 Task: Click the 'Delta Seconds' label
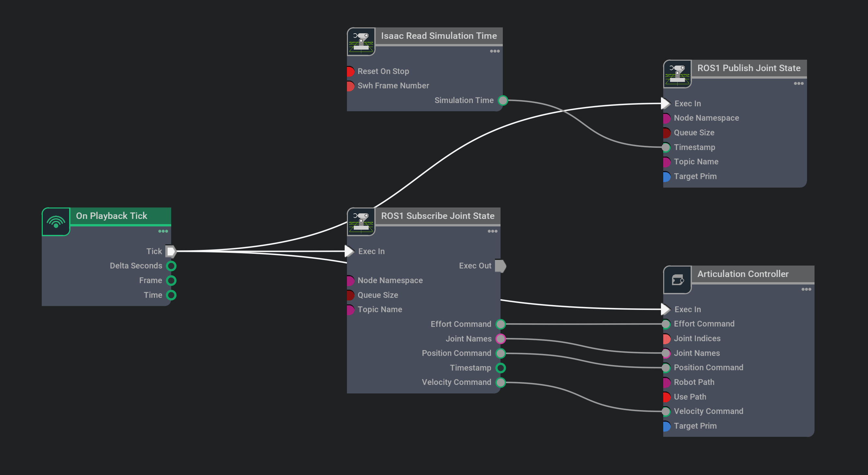point(136,266)
